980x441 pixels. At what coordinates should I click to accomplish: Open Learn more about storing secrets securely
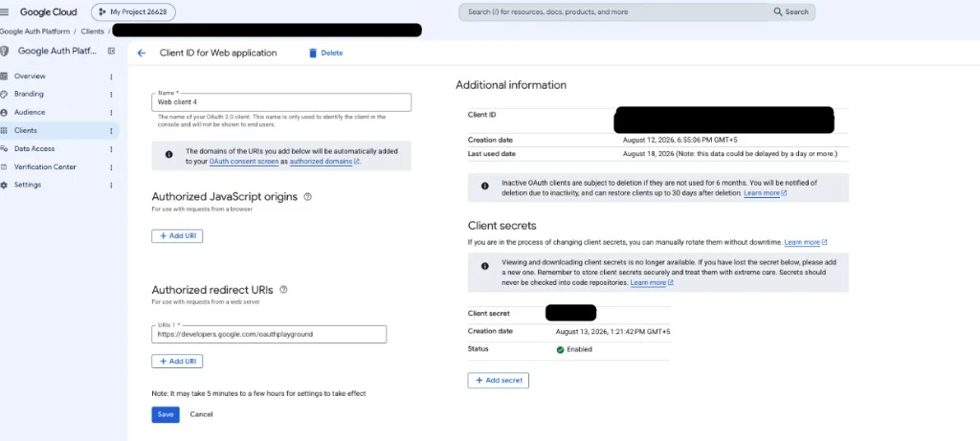[651, 283]
